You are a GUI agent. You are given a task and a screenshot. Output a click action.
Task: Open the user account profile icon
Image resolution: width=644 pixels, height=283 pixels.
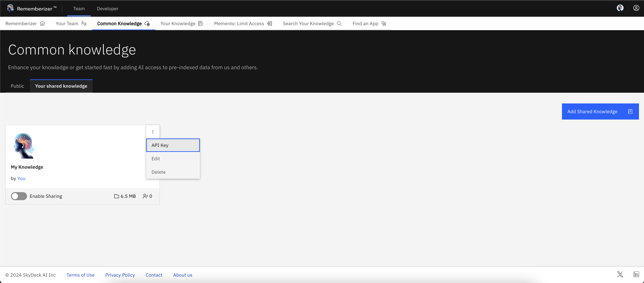[636, 8]
